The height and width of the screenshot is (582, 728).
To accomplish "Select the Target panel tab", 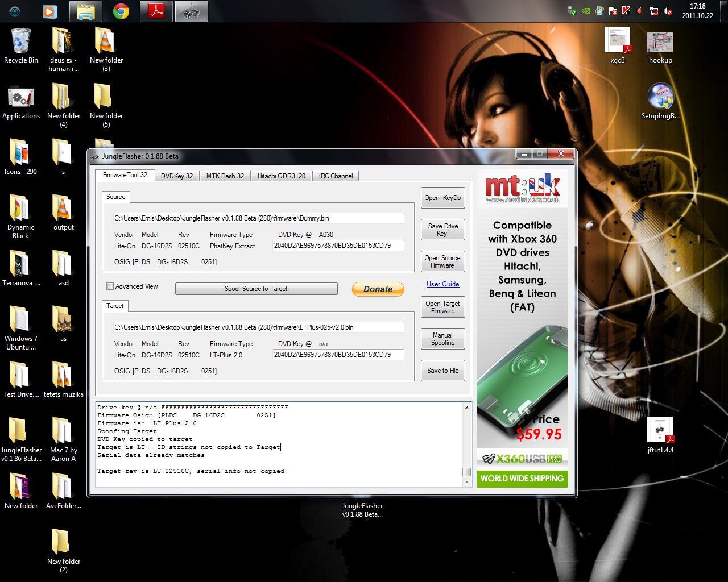I will click(x=115, y=306).
